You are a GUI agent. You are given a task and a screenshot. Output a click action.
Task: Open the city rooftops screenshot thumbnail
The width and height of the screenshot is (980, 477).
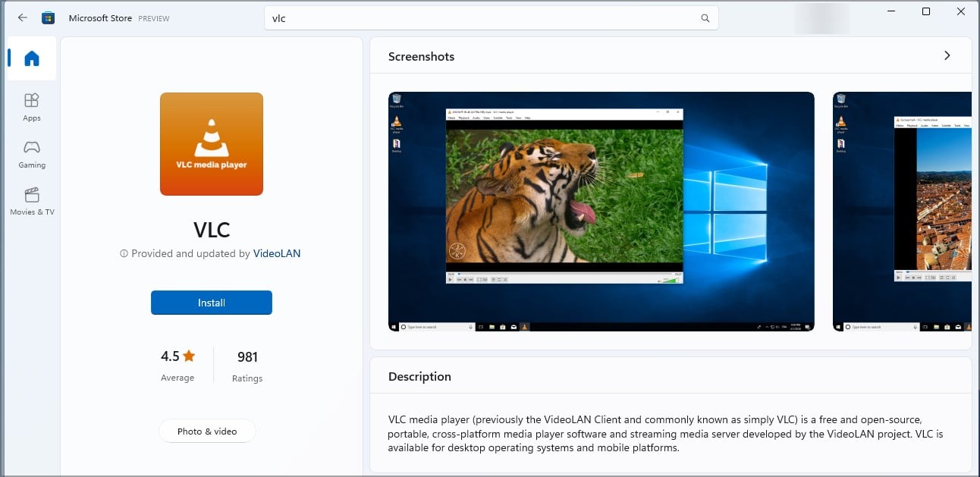point(902,212)
